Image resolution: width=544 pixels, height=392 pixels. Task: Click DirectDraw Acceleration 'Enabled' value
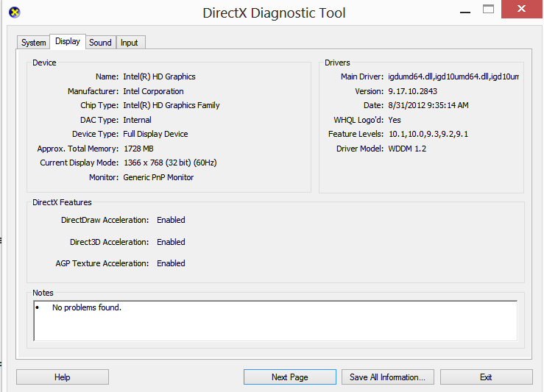click(171, 220)
